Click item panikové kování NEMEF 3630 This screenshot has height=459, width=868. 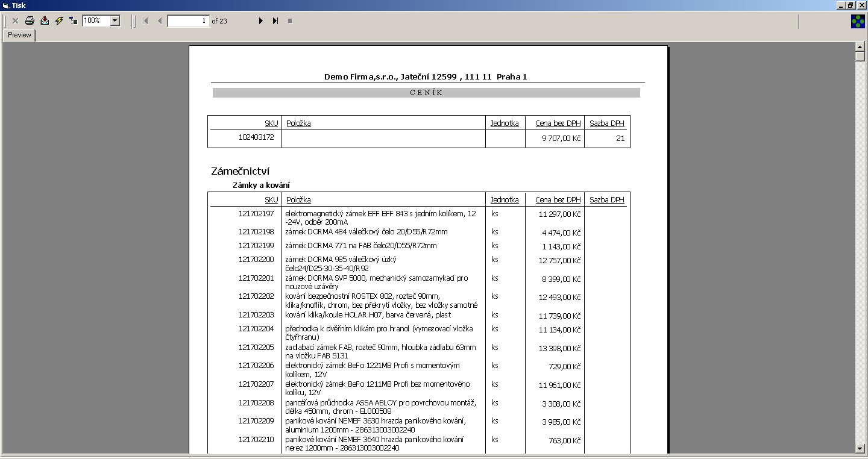pyautogui.click(x=376, y=425)
